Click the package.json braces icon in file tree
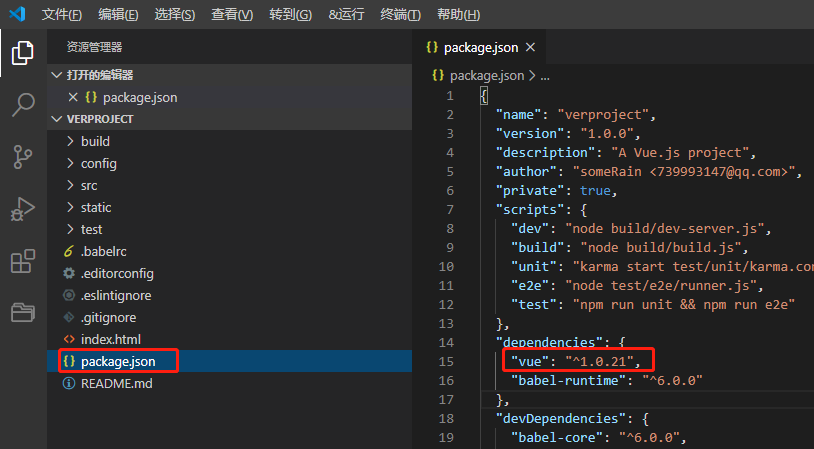This screenshot has width=814, height=449. point(69,361)
